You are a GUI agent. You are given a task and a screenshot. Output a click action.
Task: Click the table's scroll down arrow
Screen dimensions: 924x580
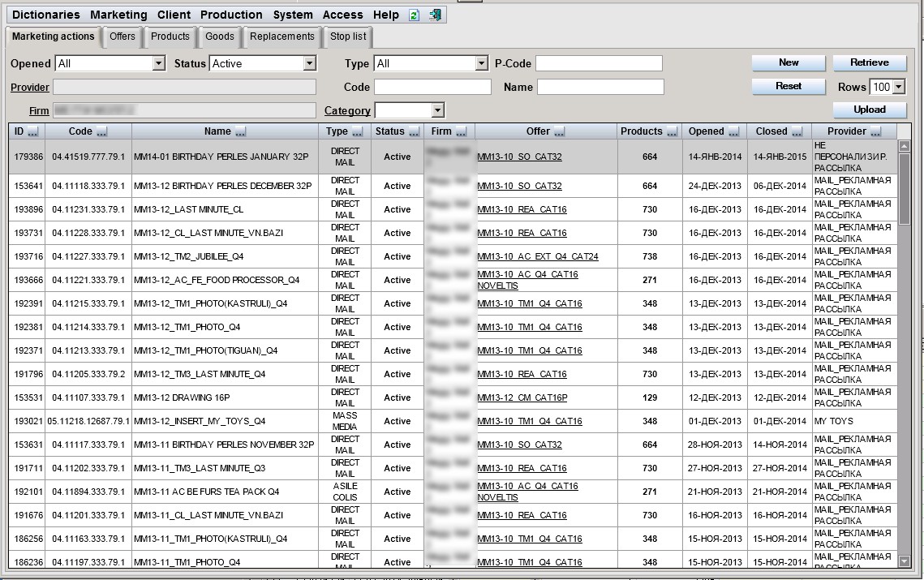click(904, 561)
